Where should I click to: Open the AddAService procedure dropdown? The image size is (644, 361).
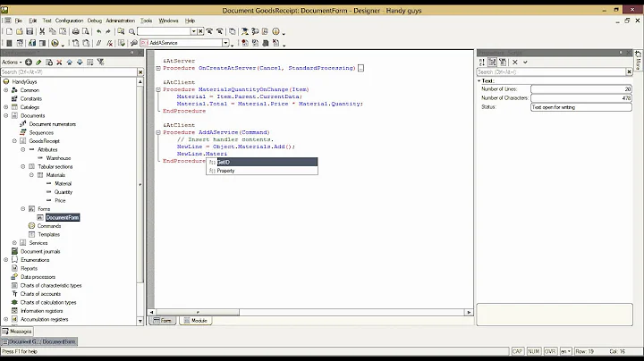(225, 43)
